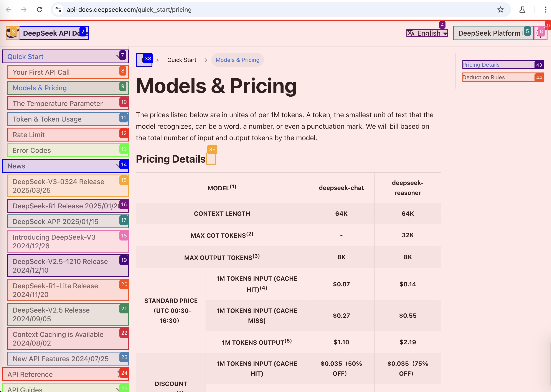Collapse the News sidebar category
Screen dimensions: 551x392
(65, 166)
